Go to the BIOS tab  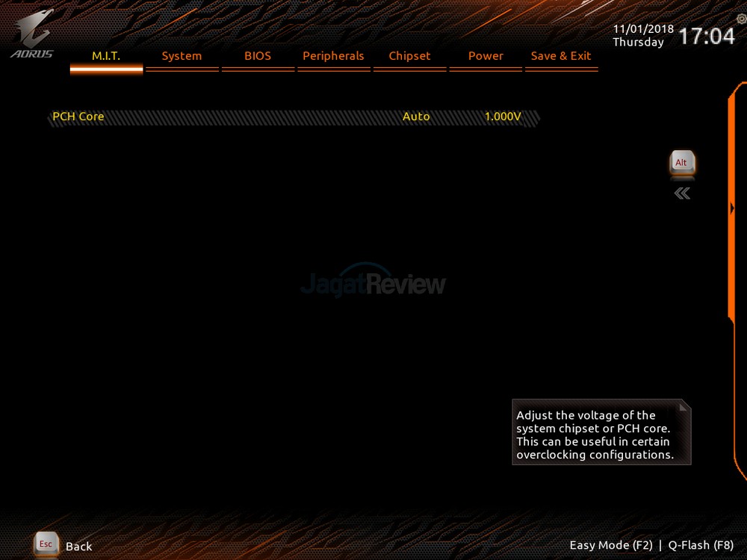[258, 56]
